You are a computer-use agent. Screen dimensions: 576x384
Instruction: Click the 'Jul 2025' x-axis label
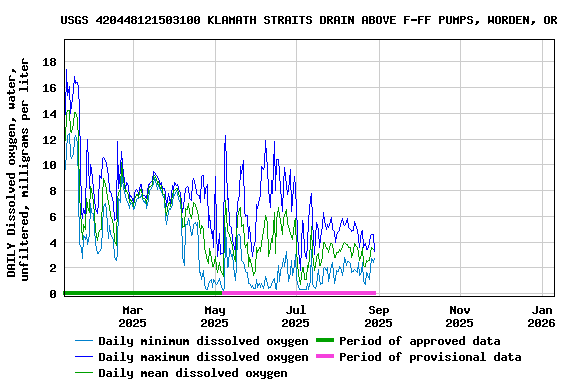(296, 317)
